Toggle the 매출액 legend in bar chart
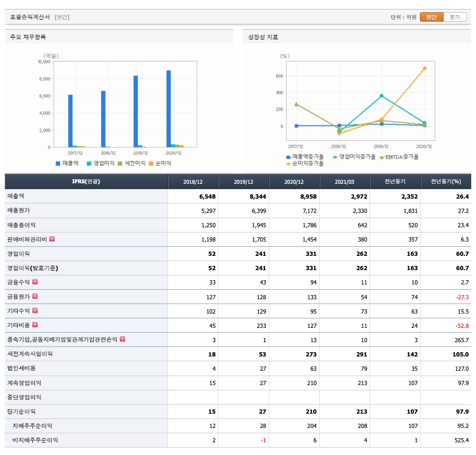This screenshot has width=476, height=455. pos(67,163)
